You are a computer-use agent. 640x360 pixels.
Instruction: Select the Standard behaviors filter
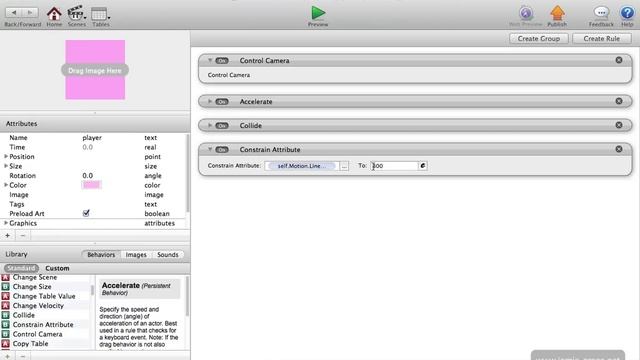[x=22, y=268]
